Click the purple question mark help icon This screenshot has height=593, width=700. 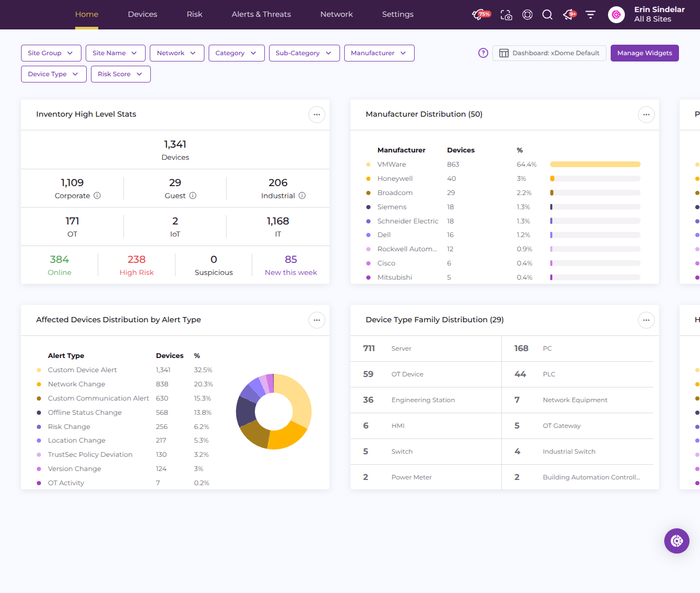(483, 53)
